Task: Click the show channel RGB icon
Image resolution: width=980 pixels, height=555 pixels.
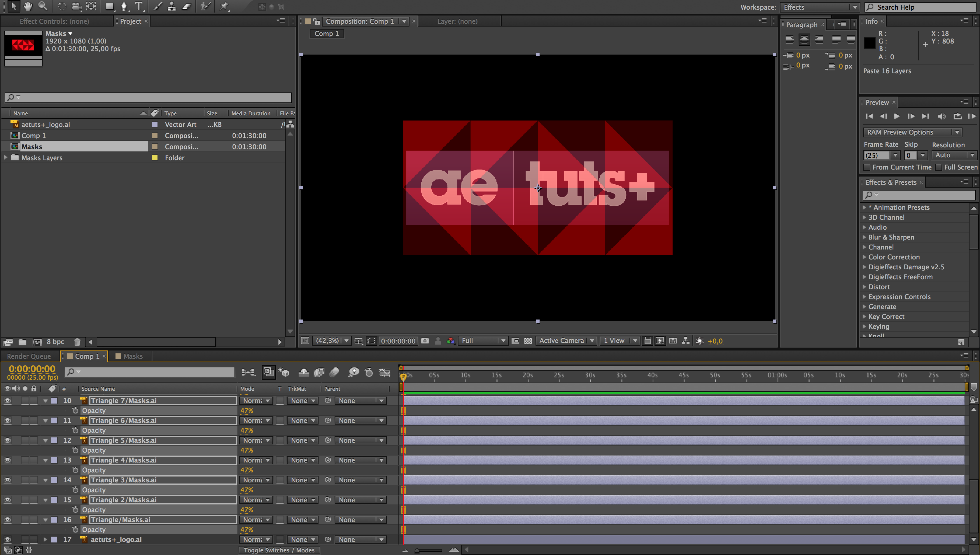Action: [451, 341]
